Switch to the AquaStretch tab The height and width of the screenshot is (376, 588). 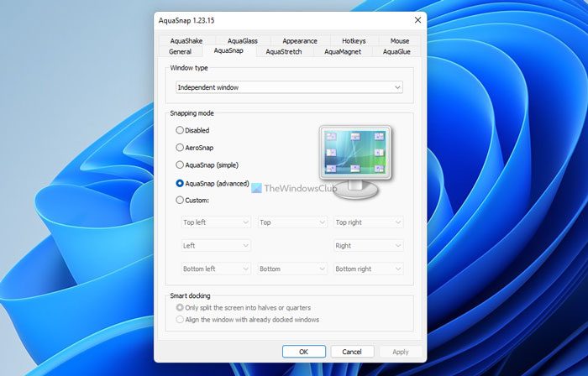284,52
